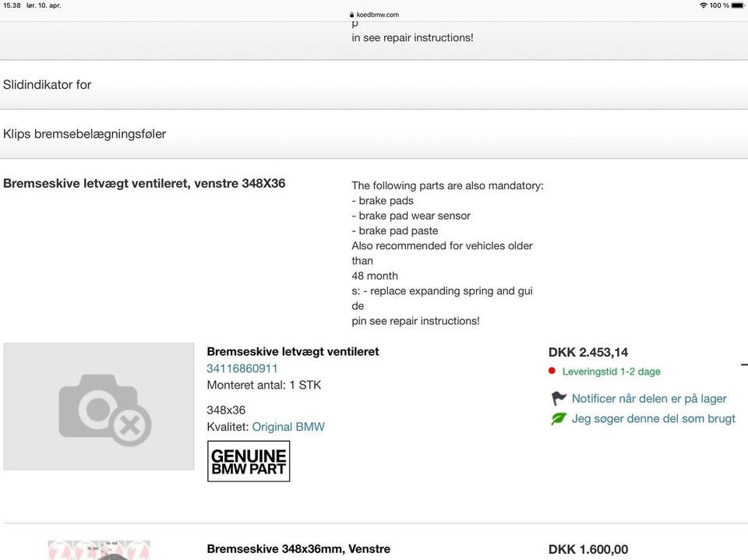Expand the Klips bremsebelægningsføler row

point(84,134)
